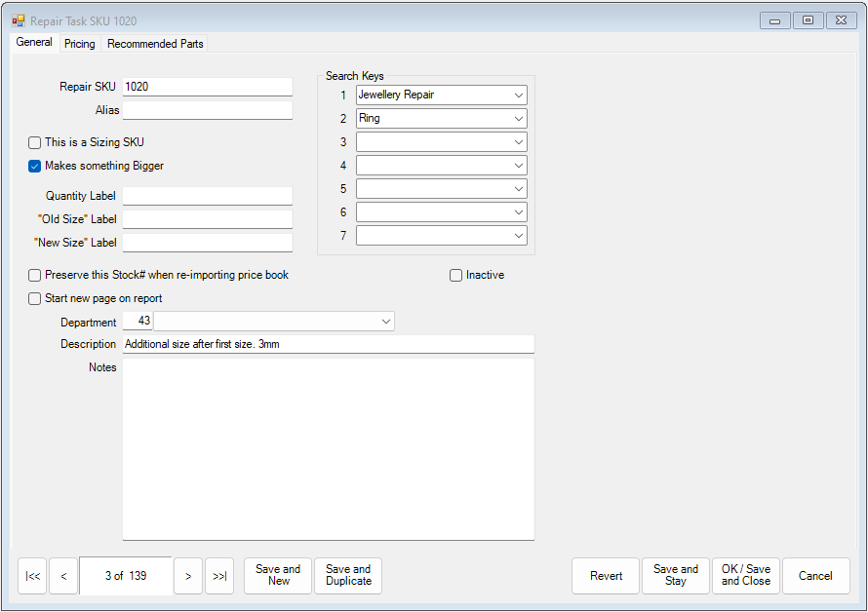This screenshot has width=868, height=612.
Task: Jump to last record using >>| arrow
Action: coord(218,576)
